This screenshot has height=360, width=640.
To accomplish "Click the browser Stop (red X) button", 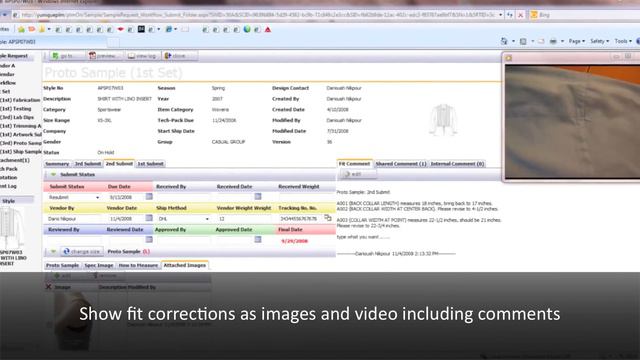I will coord(520,15).
